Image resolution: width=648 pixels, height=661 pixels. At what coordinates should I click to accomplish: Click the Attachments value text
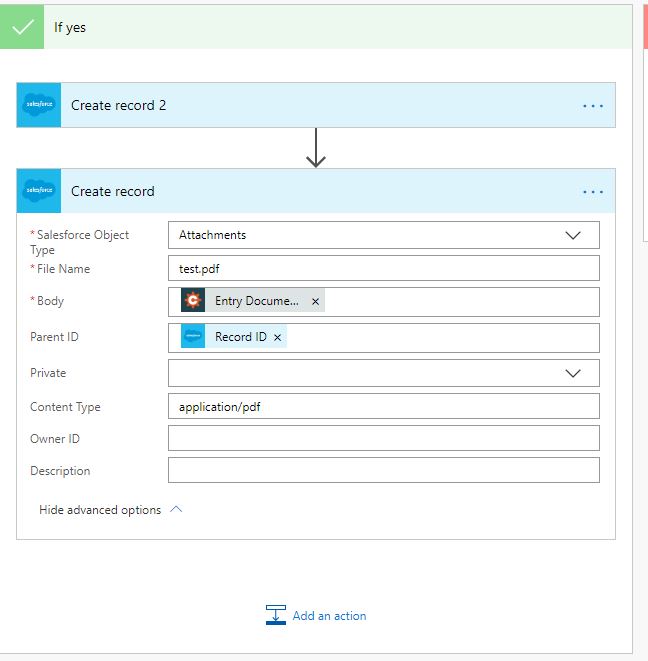pyautogui.click(x=212, y=235)
